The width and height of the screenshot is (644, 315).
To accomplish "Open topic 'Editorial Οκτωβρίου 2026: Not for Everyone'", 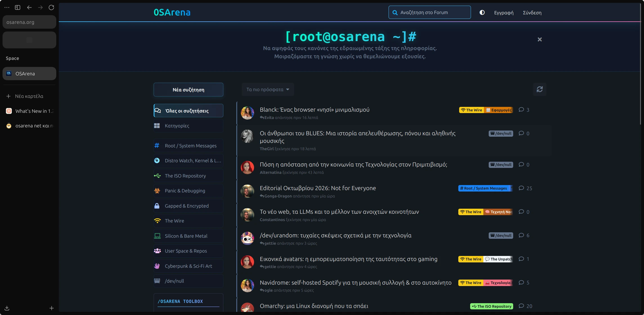I will point(318,188).
